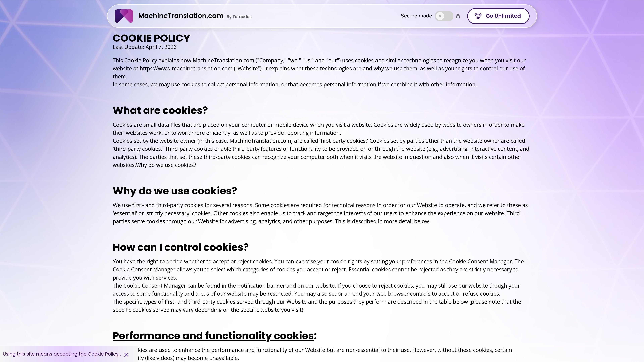Click the diamond icon in Go Unlimited
Viewport: 644px width, 362px height.
tap(478, 16)
